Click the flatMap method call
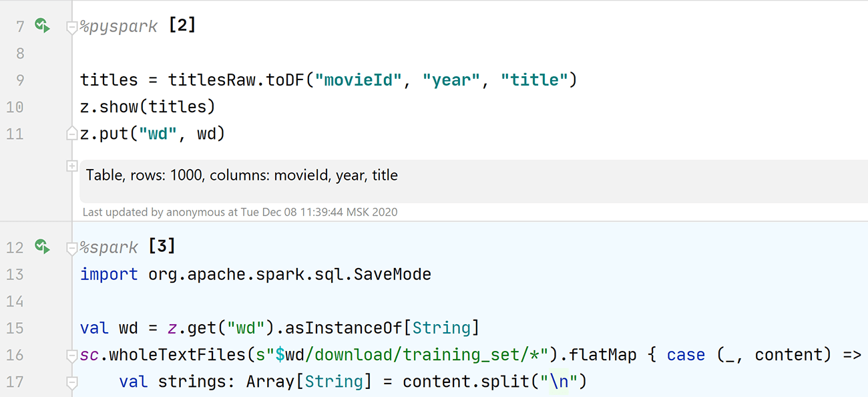Viewport: 868px width, 397px height. (603, 355)
